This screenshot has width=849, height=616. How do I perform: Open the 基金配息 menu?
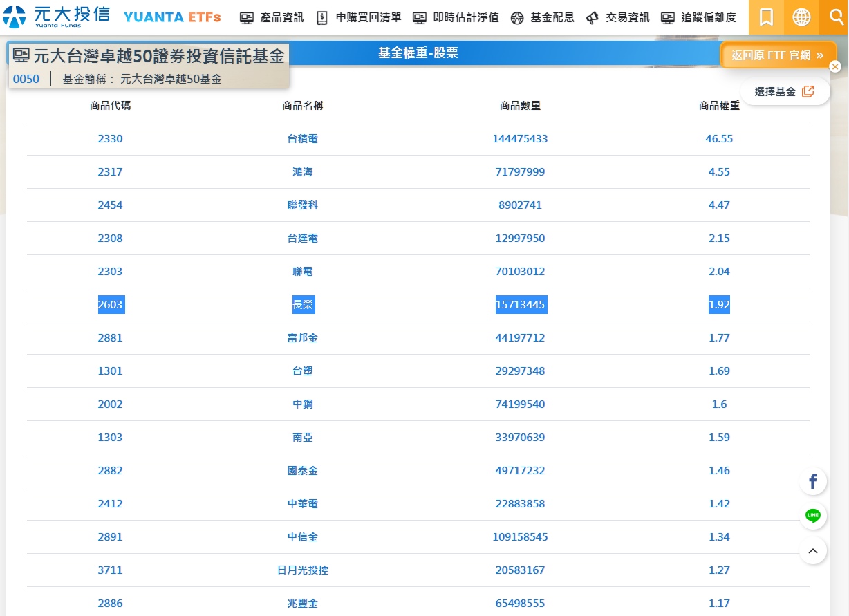tap(543, 18)
